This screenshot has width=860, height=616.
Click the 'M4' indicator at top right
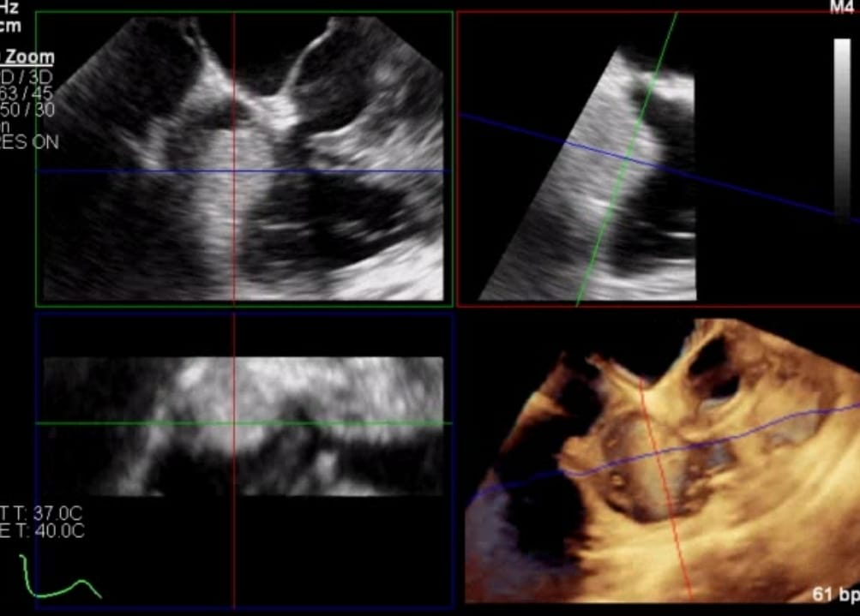coord(842,7)
